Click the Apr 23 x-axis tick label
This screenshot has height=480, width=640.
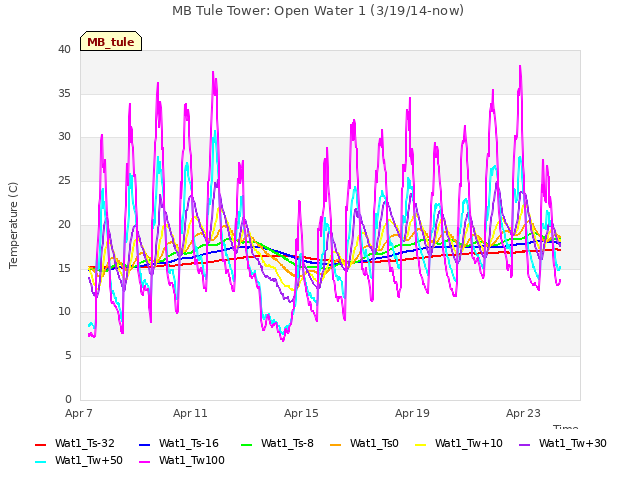(x=523, y=413)
